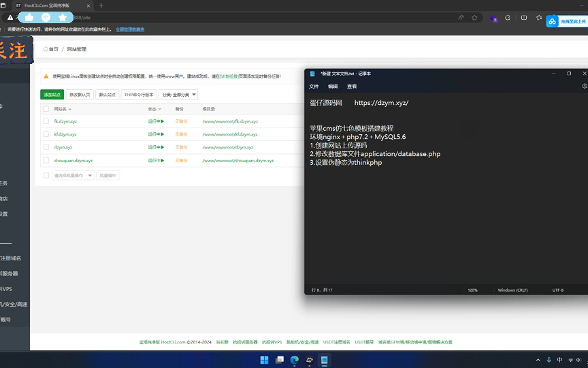Image resolution: width=588 pixels, height=368 pixels.
Task: Click the Notepad title bar icon
Action: point(312,74)
